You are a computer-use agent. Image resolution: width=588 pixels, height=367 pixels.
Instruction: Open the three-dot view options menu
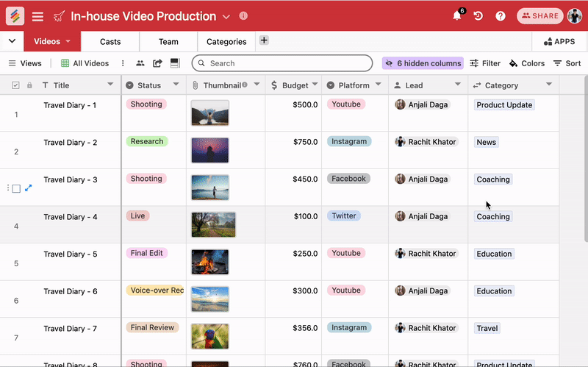tap(123, 63)
